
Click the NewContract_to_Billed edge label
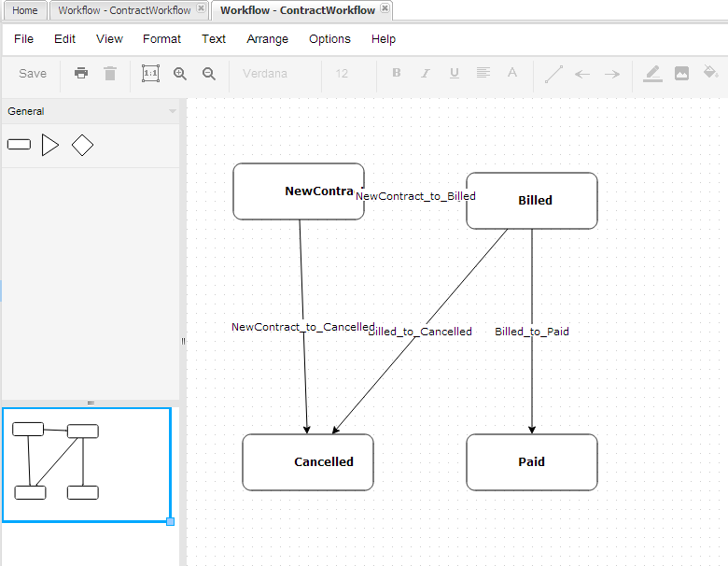(415, 196)
